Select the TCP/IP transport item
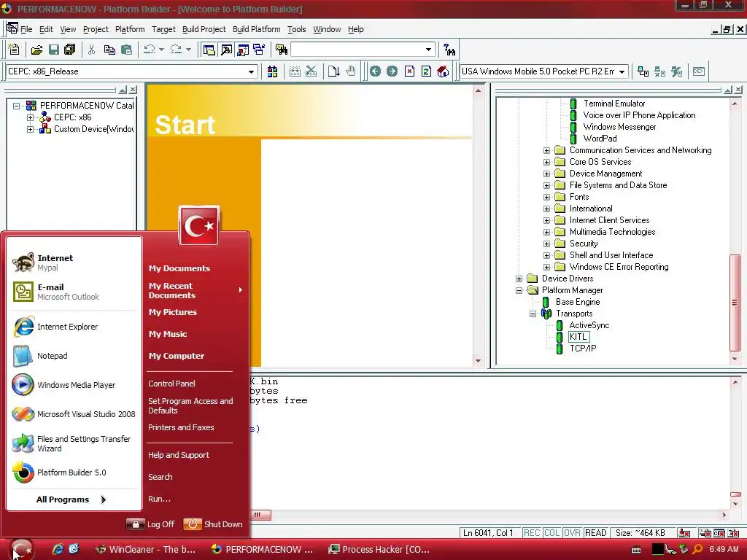Image resolution: width=747 pixels, height=560 pixels. (x=583, y=349)
